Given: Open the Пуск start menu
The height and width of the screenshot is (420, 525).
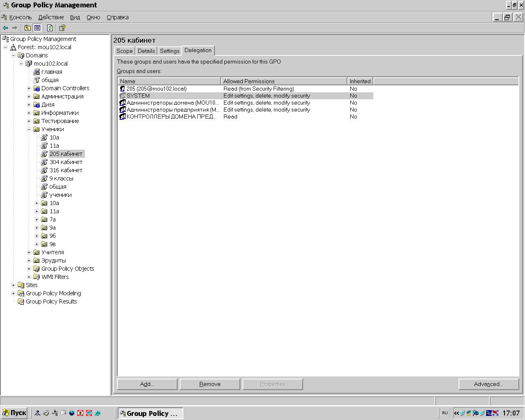Looking at the screenshot, I should pos(14,413).
